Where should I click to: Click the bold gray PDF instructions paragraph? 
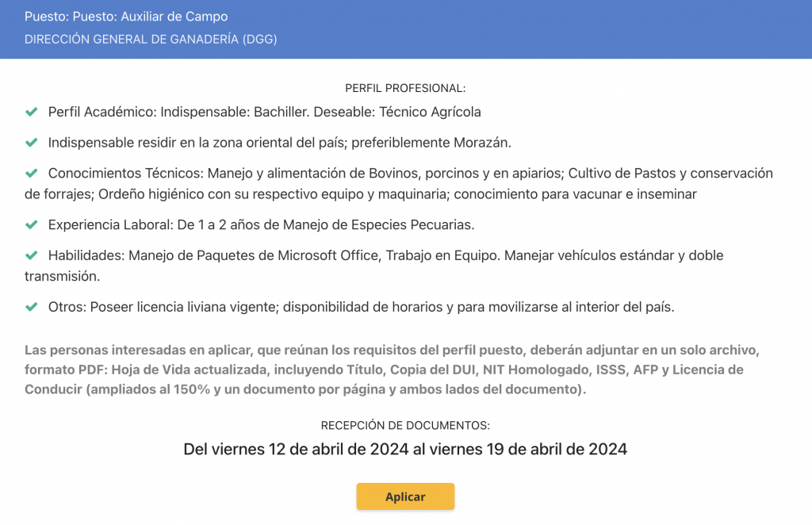392,370
